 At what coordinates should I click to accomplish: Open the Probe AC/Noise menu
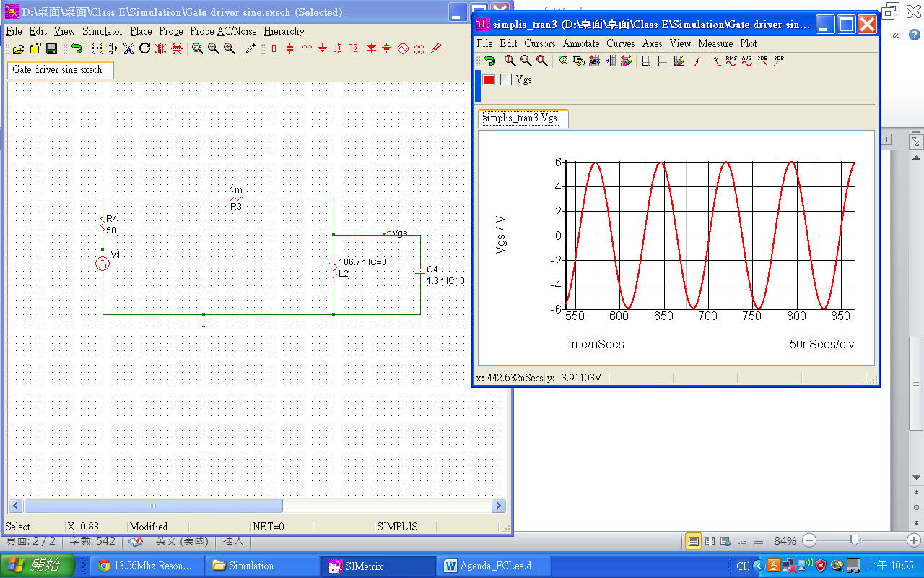(223, 31)
